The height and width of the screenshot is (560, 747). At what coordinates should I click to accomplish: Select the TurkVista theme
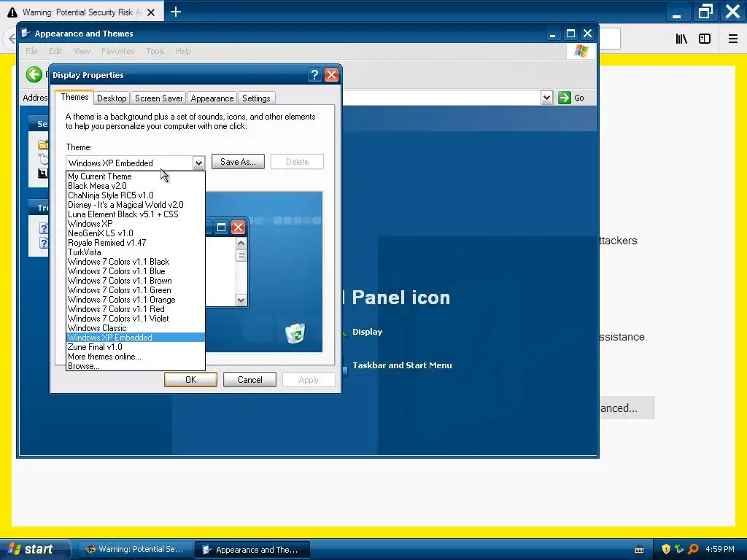point(136,252)
